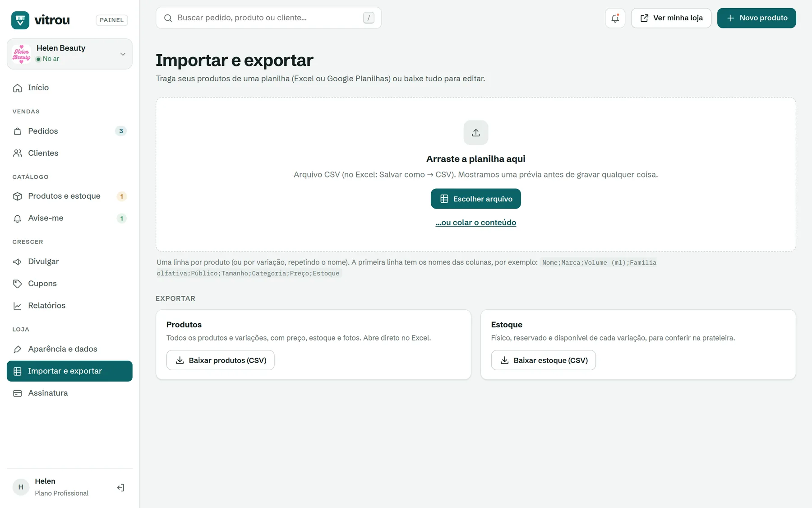The height and width of the screenshot is (508, 812).
Task: Click the Pedidos count badge 3
Action: [121, 131]
